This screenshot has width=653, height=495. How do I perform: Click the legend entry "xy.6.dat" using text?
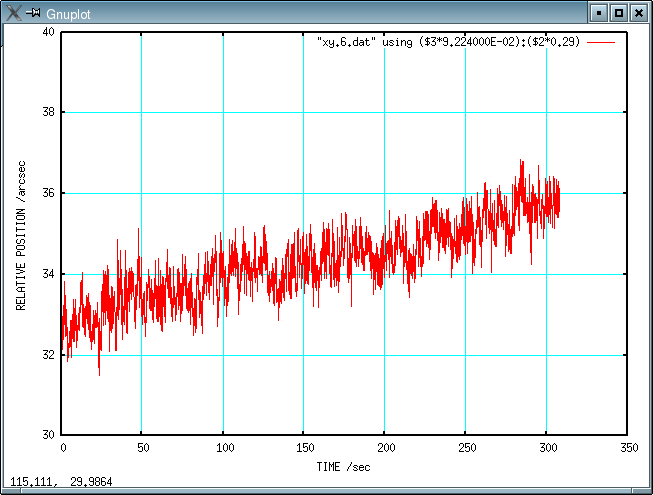click(x=448, y=42)
